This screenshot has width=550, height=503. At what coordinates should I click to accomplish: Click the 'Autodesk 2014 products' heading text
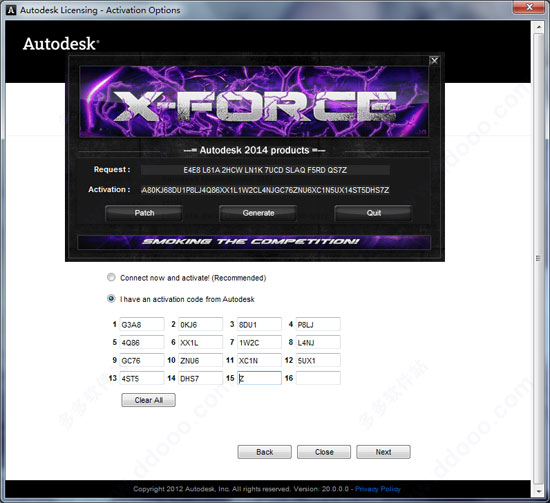pyautogui.click(x=254, y=150)
